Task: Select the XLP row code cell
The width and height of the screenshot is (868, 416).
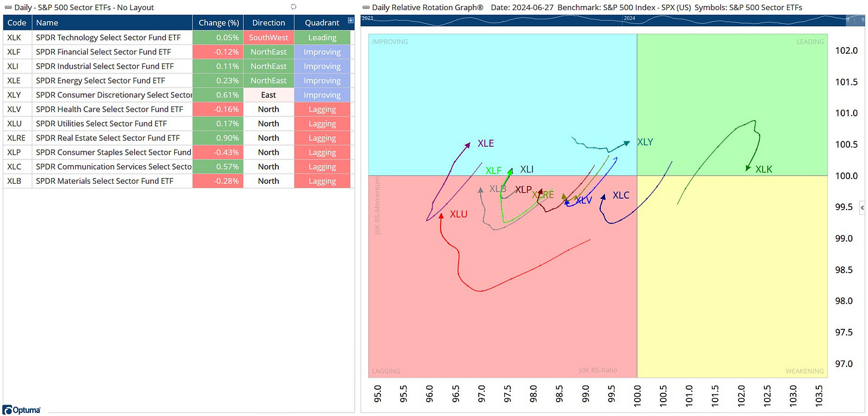Action: 17,152
